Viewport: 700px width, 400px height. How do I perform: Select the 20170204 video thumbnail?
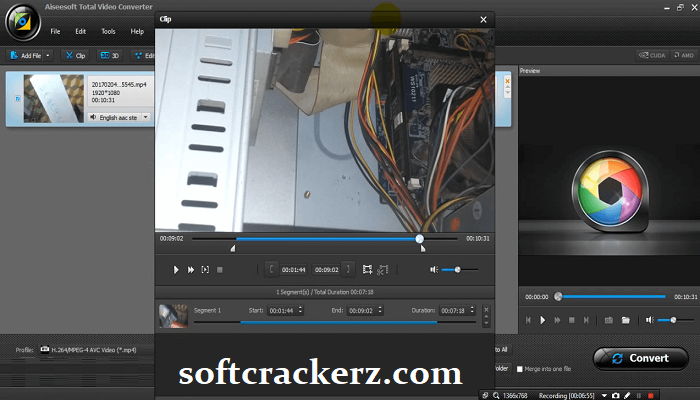[54, 98]
